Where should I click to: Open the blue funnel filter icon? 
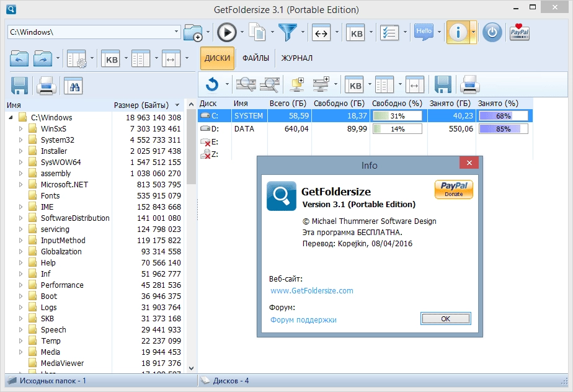tap(288, 32)
